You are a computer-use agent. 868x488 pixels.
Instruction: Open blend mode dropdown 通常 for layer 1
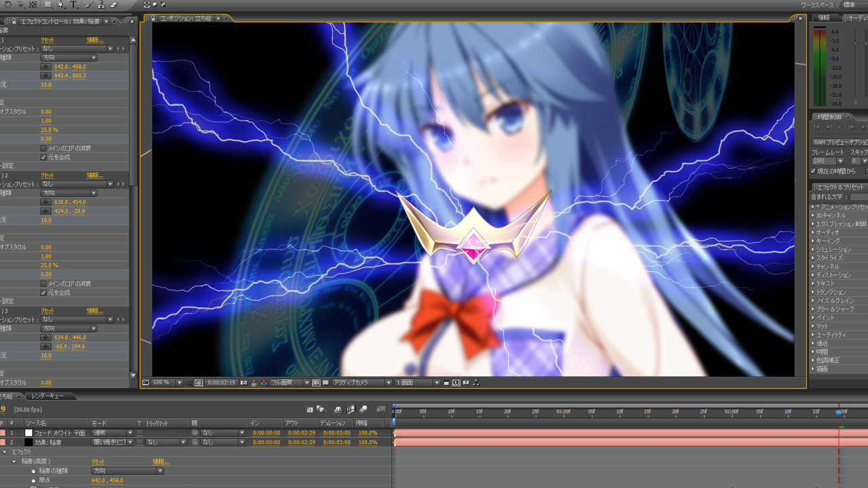pos(113,432)
